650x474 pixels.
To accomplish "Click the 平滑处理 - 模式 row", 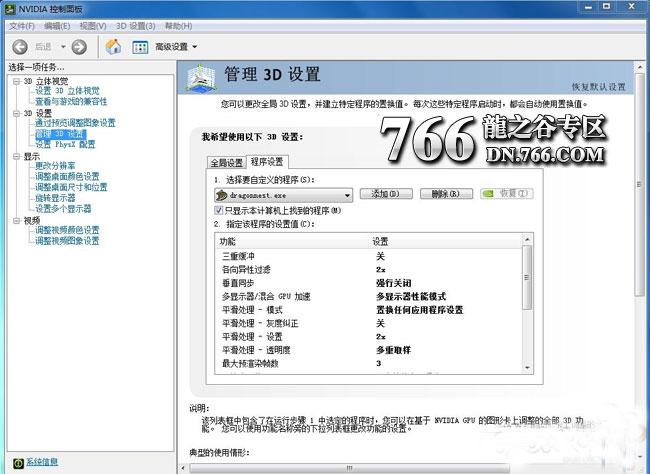I will tap(369, 310).
